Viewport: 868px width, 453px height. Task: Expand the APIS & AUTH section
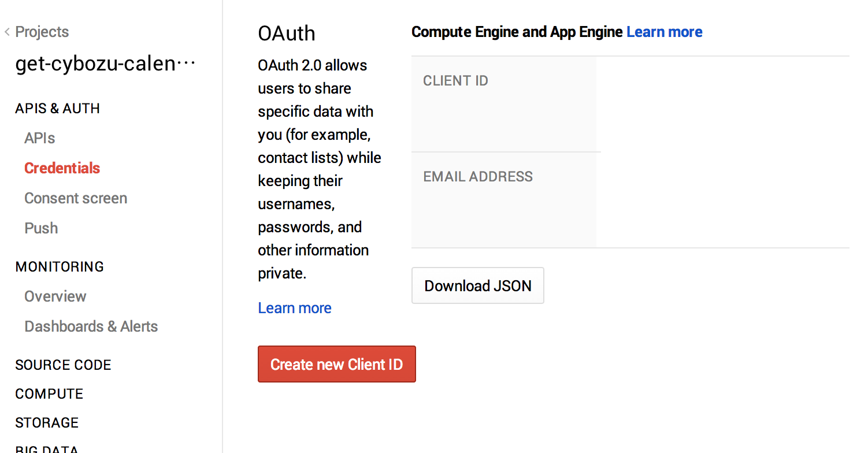coord(58,109)
